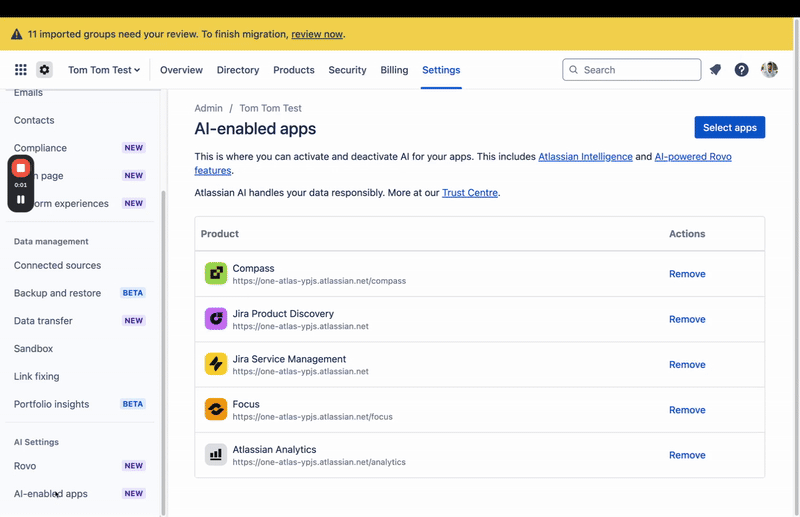Image resolution: width=800 pixels, height=517 pixels.
Task: Open Contacts in the sidebar
Action: coord(34,120)
